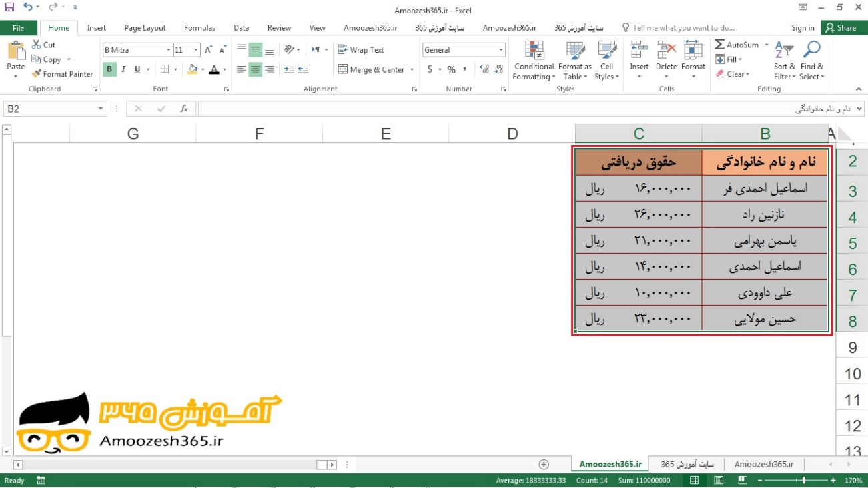This screenshot has height=488, width=868.
Task: Add a new sheet with plus button
Action: (544, 465)
